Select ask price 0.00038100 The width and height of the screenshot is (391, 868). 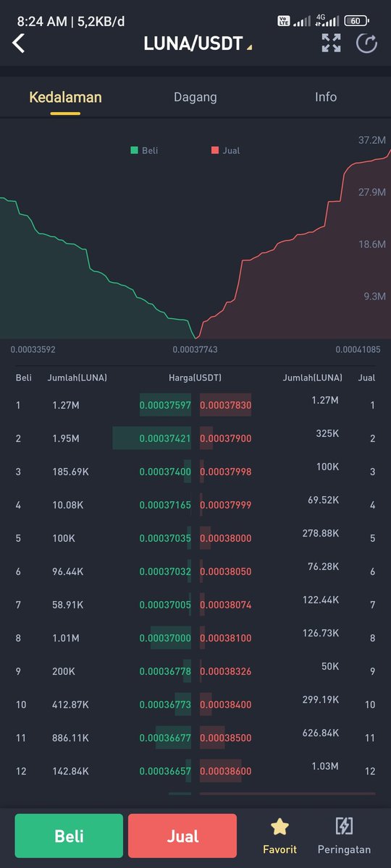(x=226, y=638)
